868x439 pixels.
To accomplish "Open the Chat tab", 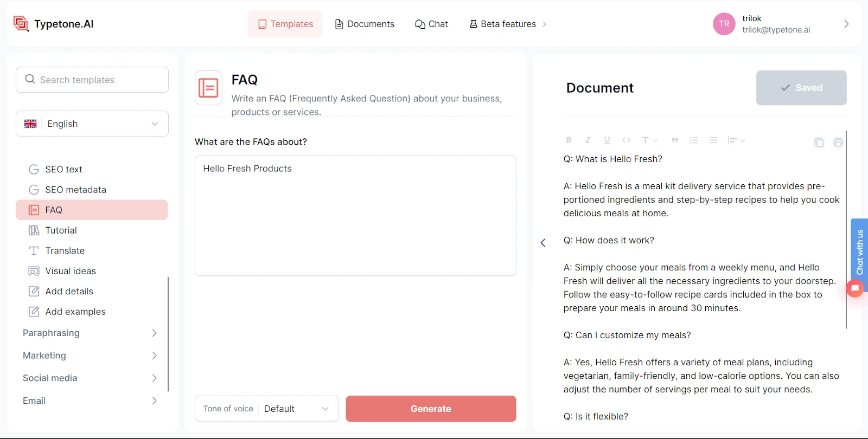I will (x=432, y=24).
